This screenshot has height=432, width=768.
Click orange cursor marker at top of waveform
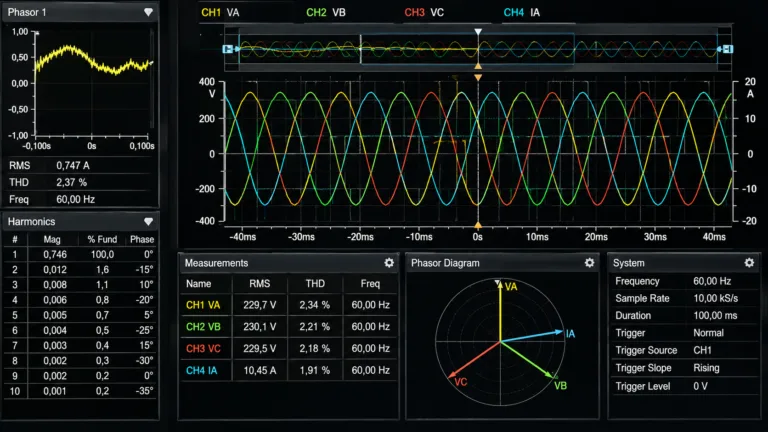[x=478, y=77]
